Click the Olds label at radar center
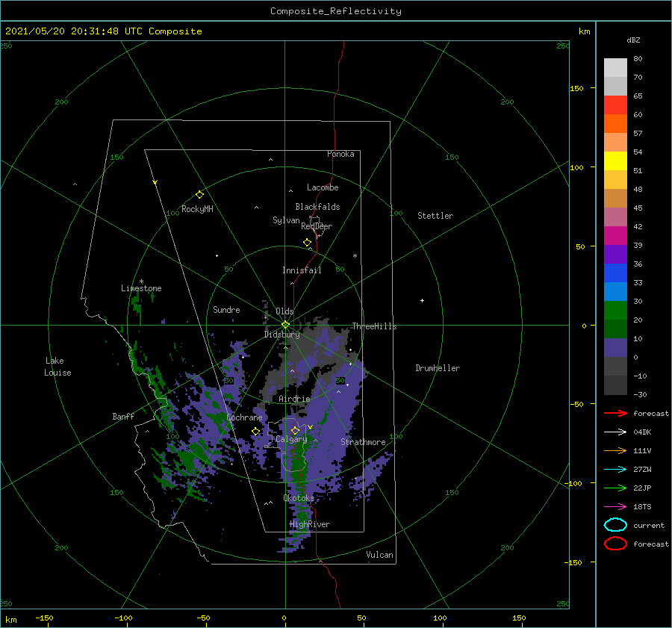Viewport: 672px width, 628px height. 284,311
